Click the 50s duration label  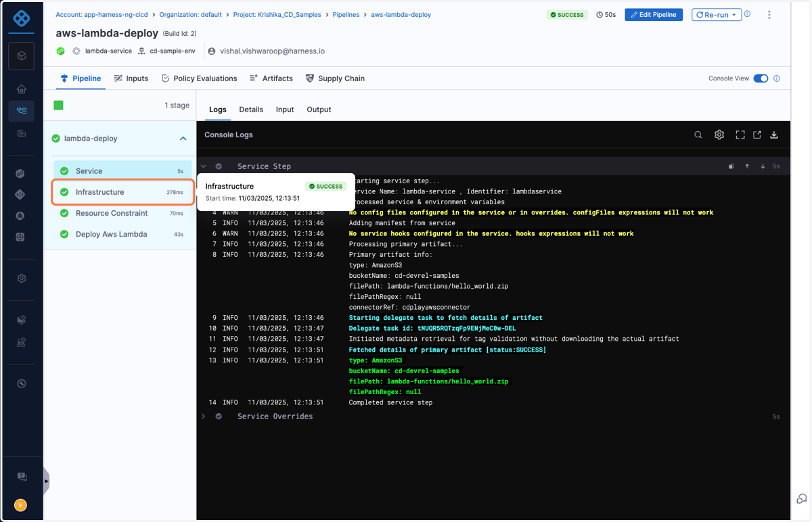point(606,14)
